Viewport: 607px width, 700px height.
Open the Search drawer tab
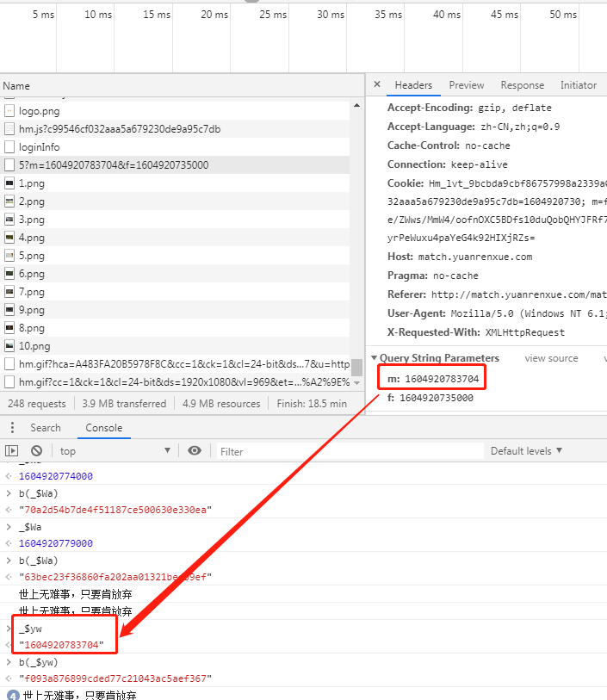click(x=46, y=428)
